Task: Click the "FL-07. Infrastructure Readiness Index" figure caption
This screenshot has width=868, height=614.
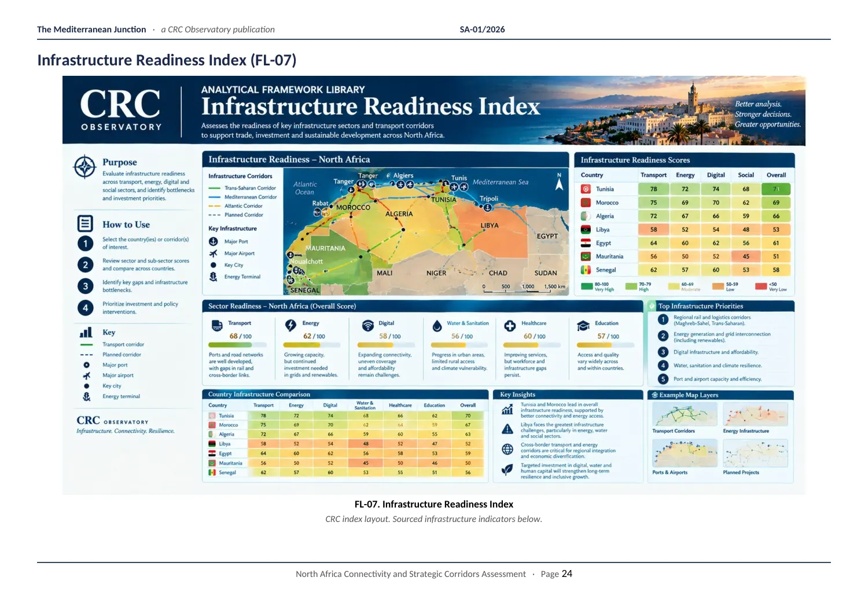Action: pos(434,504)
